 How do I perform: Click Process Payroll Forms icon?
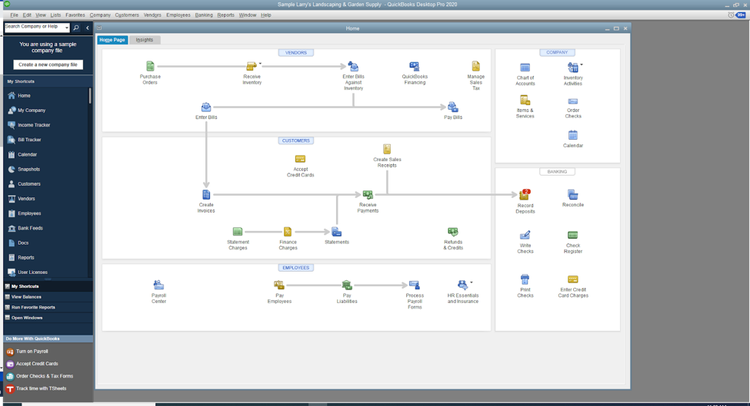point(414,285)
